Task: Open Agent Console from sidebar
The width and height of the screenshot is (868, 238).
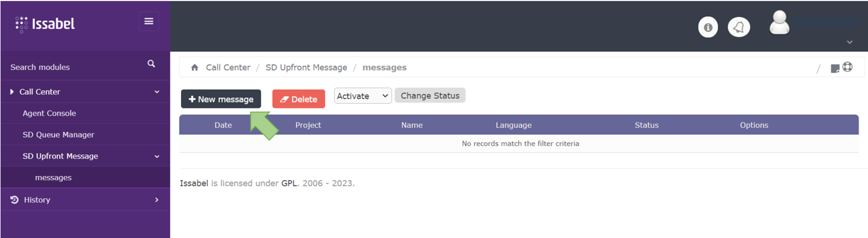Action: point(49,114)
